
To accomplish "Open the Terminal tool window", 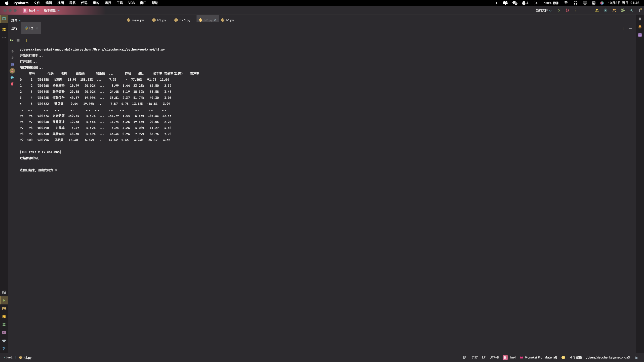I will 4,333.
